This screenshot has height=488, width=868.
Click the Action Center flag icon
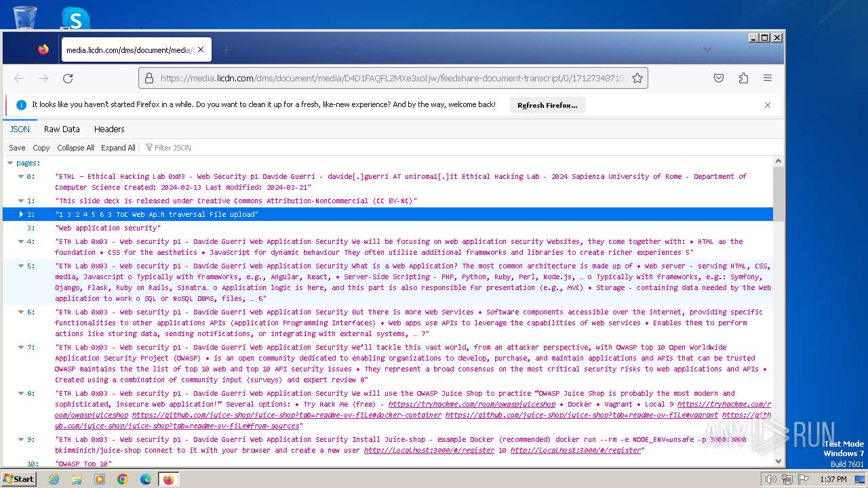(804, 479)
